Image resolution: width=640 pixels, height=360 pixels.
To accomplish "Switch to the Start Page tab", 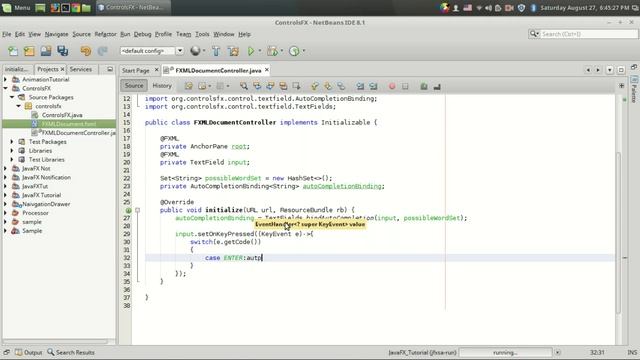I will (136, 70).
